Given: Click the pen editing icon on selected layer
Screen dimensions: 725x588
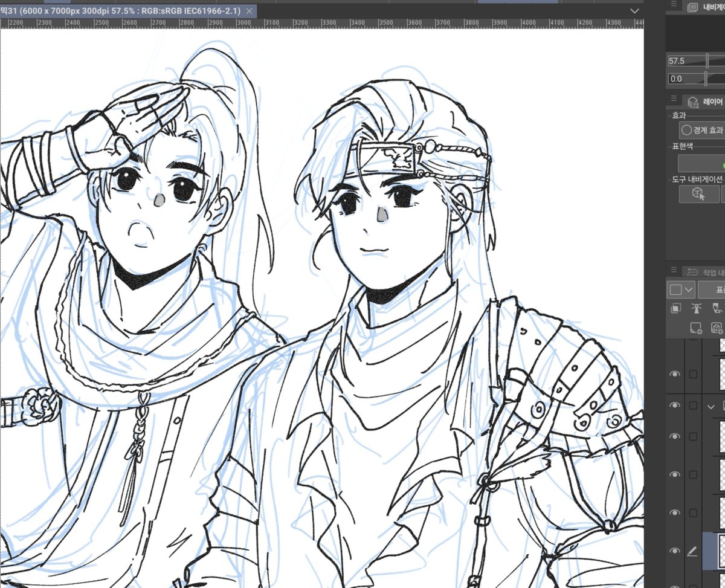Looking at the screenshot, I should point(692,551).
